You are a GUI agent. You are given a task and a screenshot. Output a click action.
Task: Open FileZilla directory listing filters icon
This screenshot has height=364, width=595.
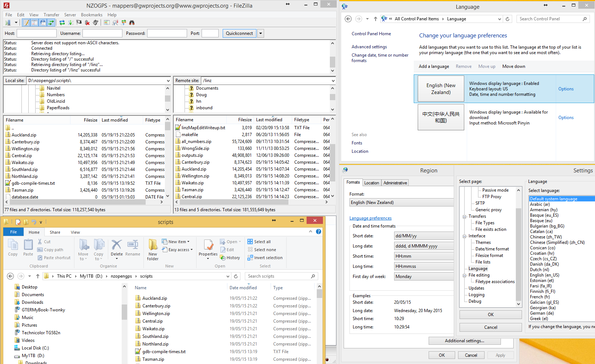107,23
